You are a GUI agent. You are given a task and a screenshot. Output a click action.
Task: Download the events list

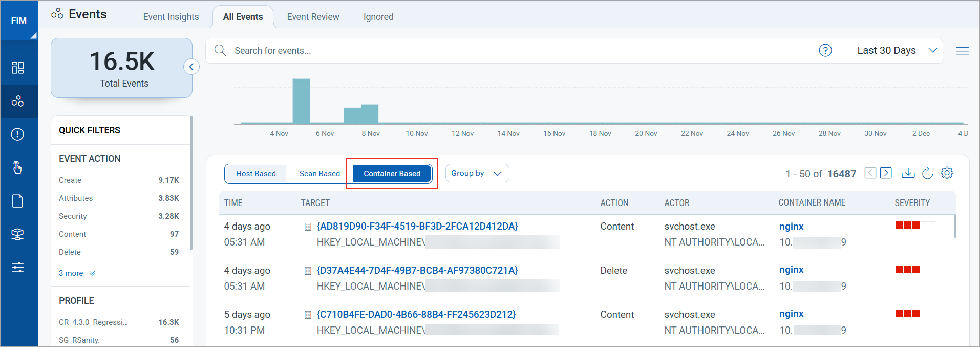[x=908, y=173]
